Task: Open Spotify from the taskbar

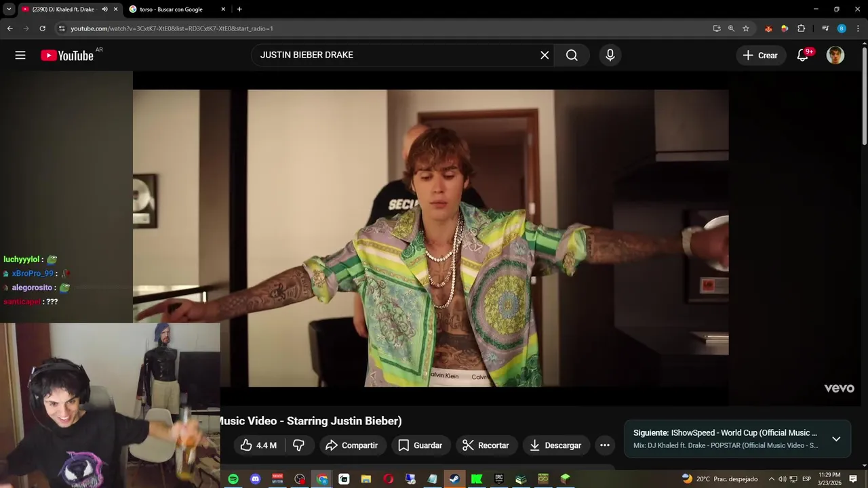Action: (x=233, y=479)
